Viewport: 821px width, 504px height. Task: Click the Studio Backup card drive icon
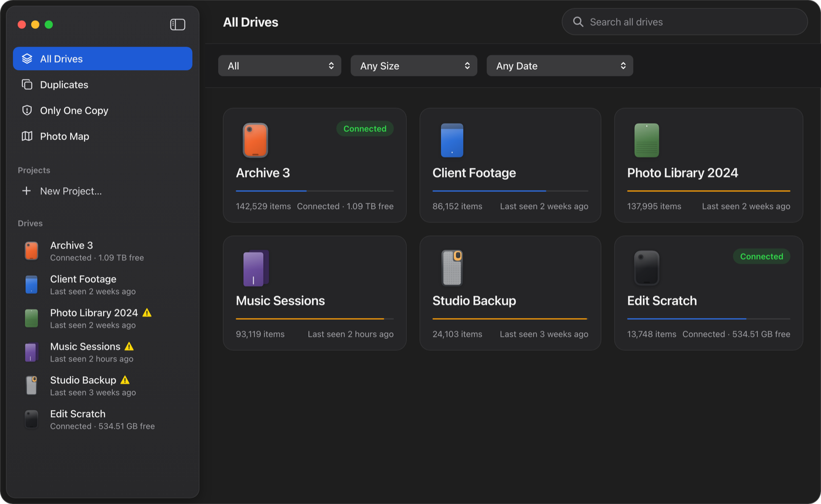coord(452,268)
